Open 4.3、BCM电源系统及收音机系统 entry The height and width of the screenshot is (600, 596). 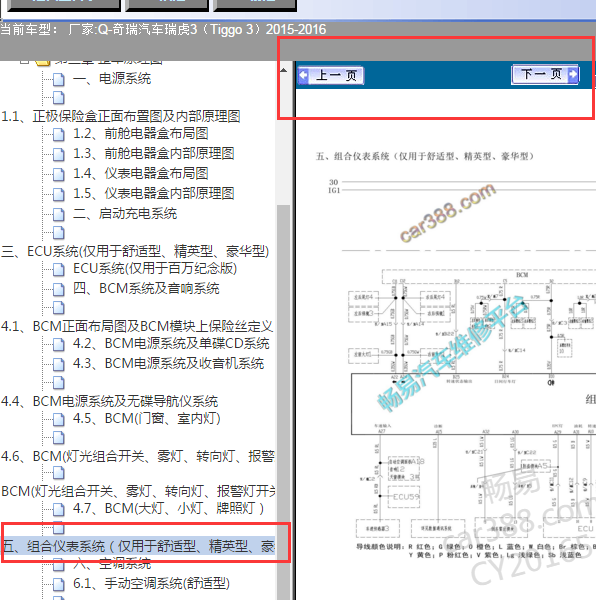click(x=168, y=363)
